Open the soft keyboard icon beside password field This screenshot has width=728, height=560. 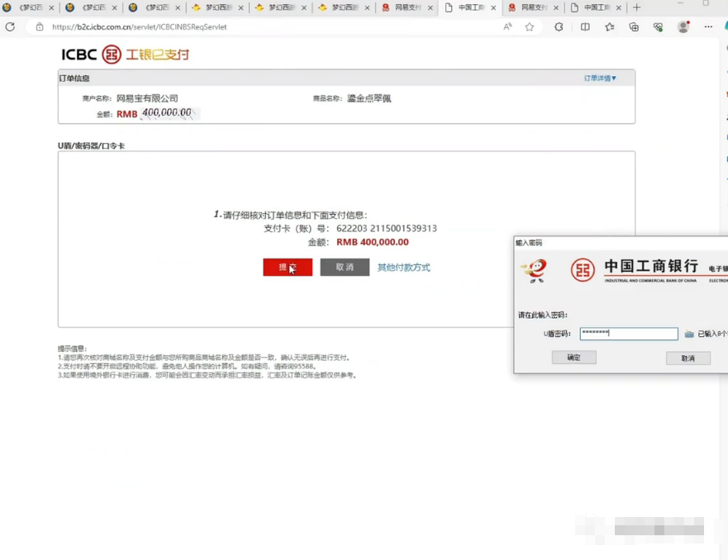click(x=689, y=335)
